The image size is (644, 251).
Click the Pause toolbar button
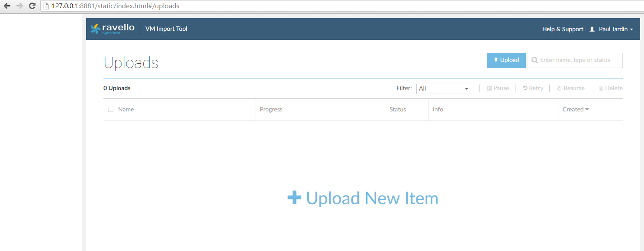click(x=498, y=88)
